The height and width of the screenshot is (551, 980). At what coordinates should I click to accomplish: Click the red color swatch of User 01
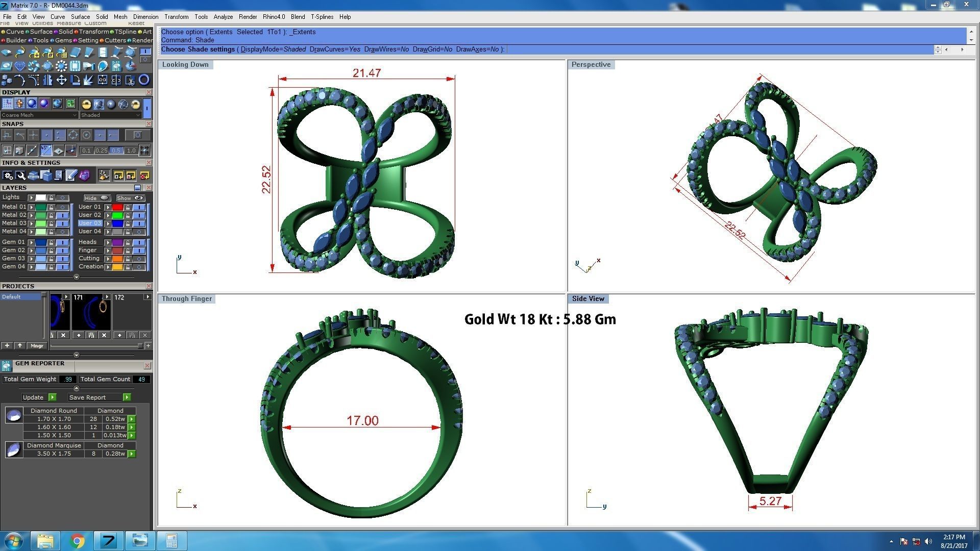point(117,207)
